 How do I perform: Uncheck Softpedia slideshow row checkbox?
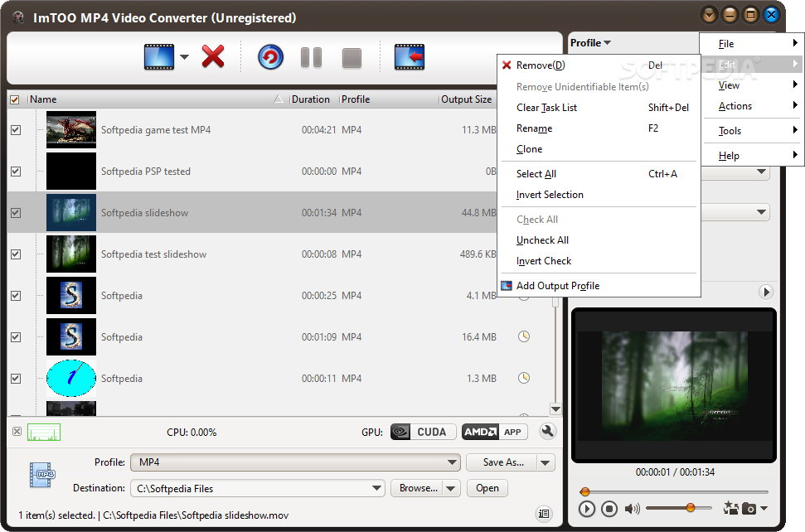pos(16,212)
